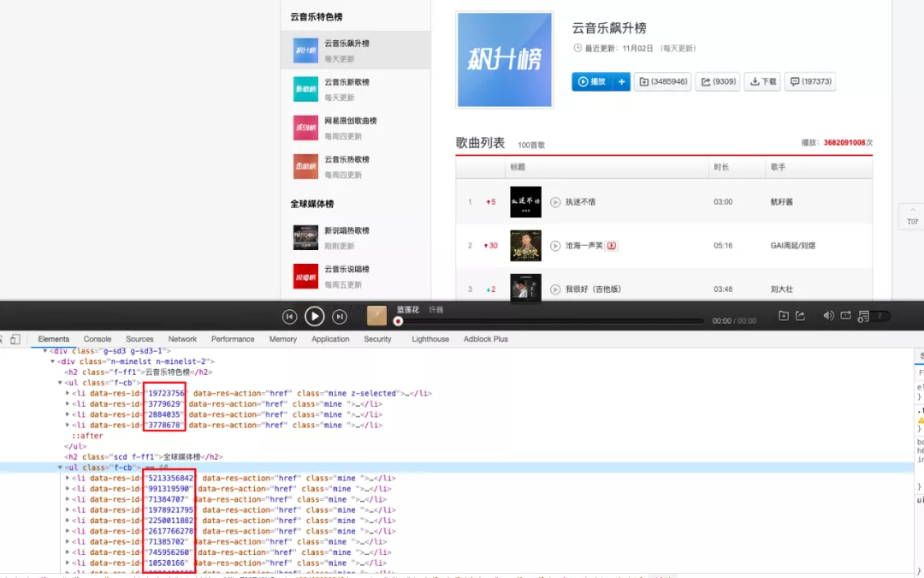This screenshot has height=578, width=924.
Task: Open comments button showing (197373)
Action: [x=810, y=81]
